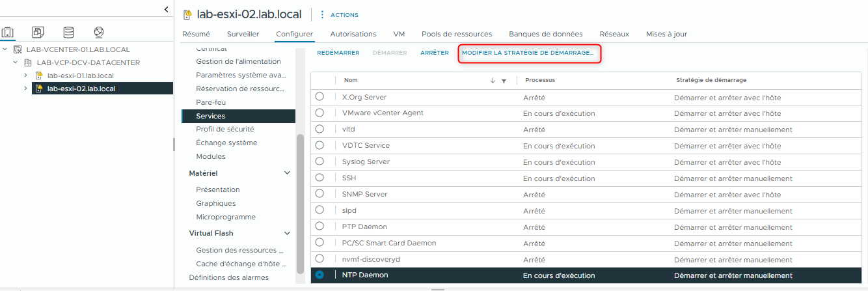This screenshot has height=291, width=868.
Task: Collapse the LAB-VCENTER-01.LAB.LOCAL tree node
Action: click(5, 49)
